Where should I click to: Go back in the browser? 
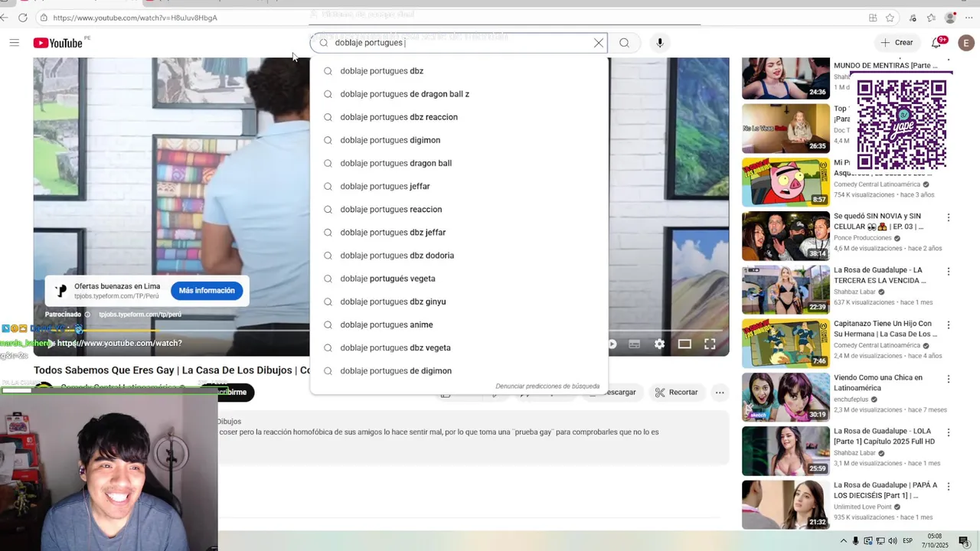click(x=5, y=18)
